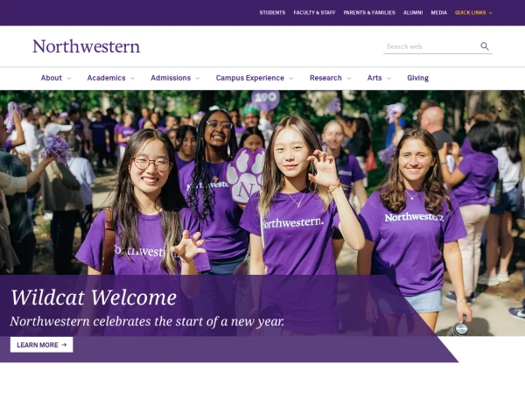Select the Research navigation item
The image size is (525, 420).
(325, 78)
